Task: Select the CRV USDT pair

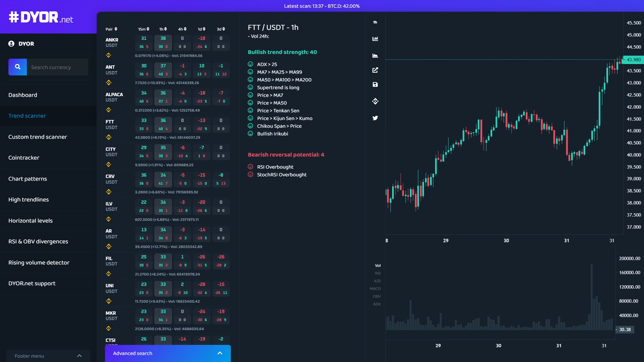Action: point(111,179)
